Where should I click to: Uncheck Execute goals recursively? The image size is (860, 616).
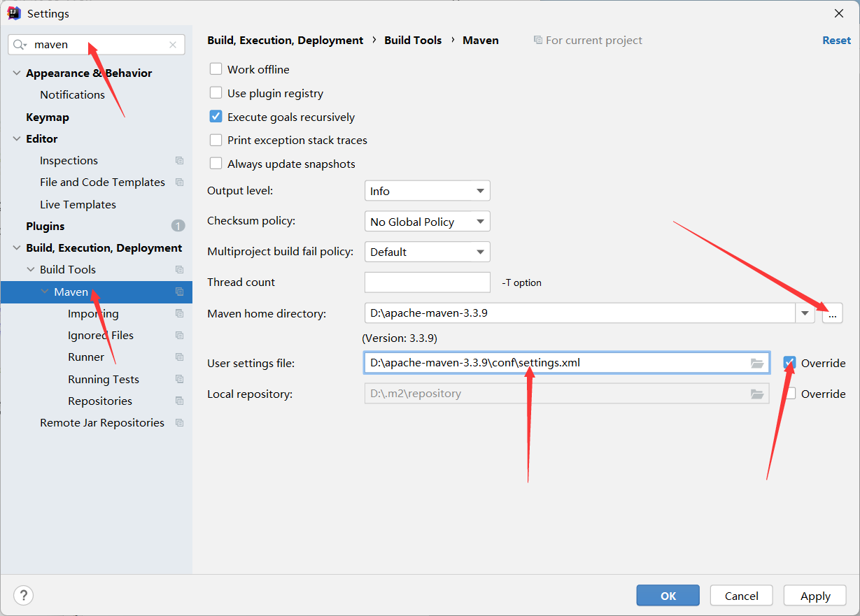click(216, 117)
